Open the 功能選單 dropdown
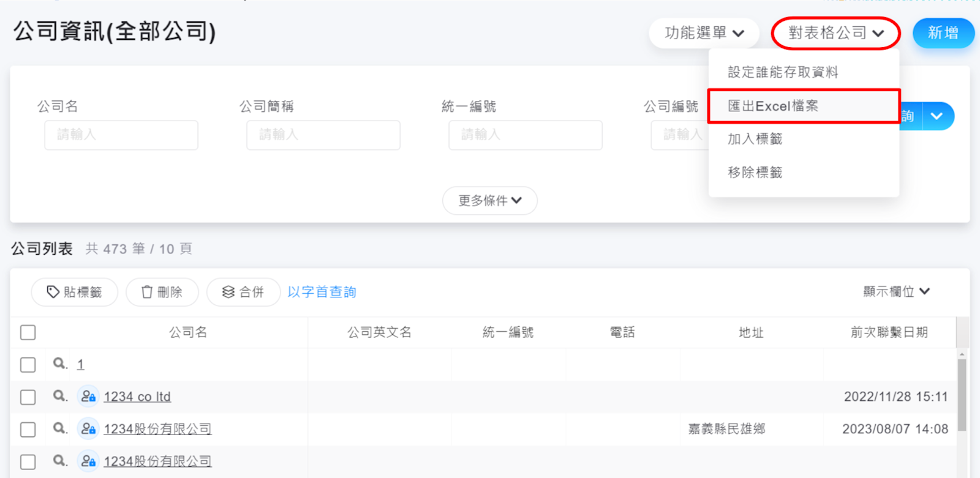Viewport: 980px width, 478px height. (704, 33)
